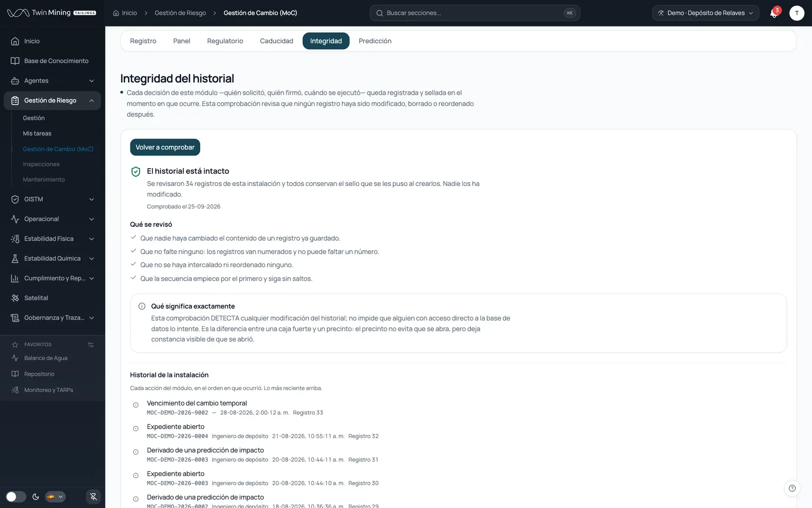Screen dimensions: 812x508
Task: Click the breadcrumb home icon
Action: [x=116, y=13]
